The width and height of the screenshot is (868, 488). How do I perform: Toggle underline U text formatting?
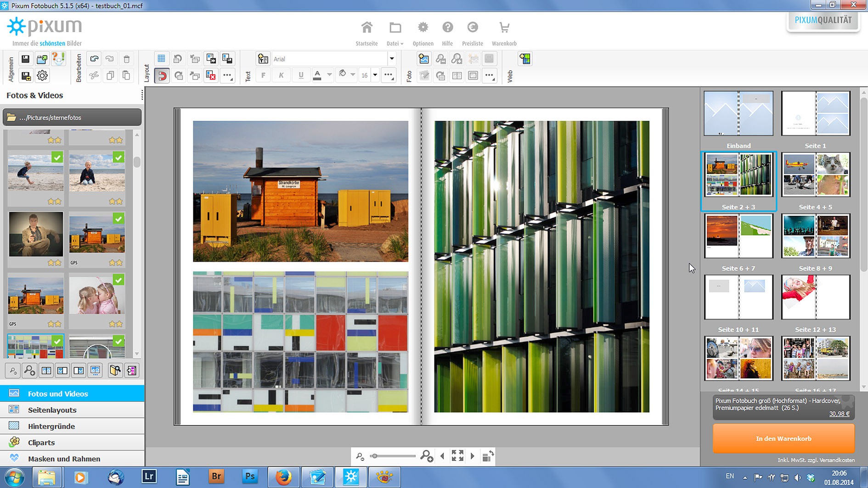pos(301,76)
